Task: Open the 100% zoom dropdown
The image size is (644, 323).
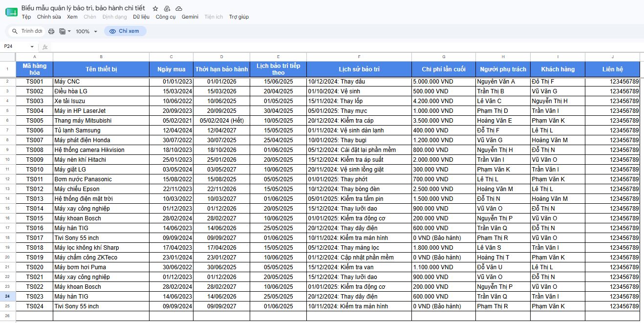Action: [86, 31]
